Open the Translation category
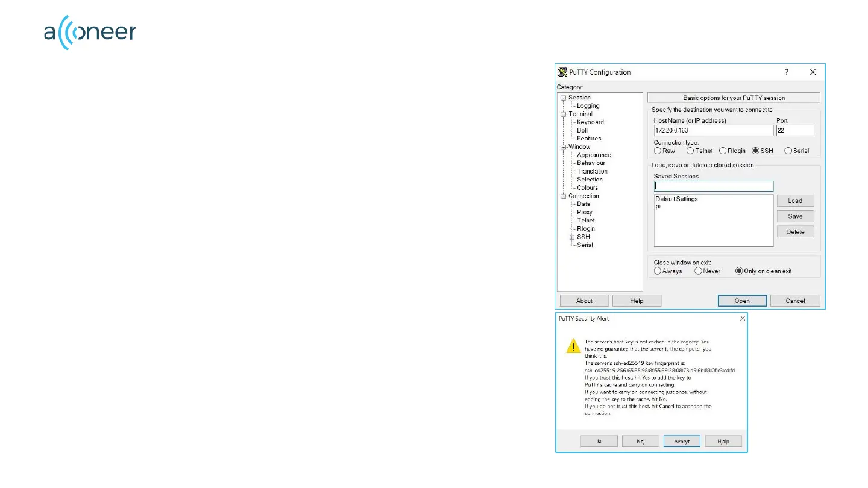 [592, 171]
